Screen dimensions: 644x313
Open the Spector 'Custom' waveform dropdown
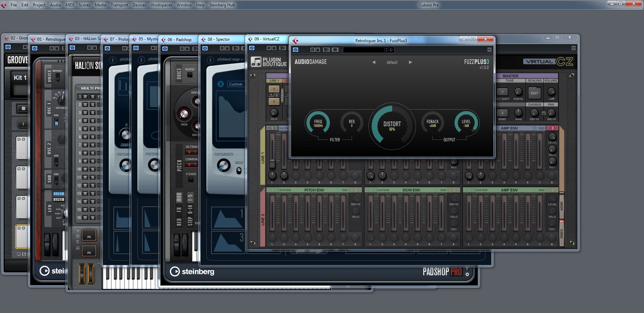coord(236,84)
